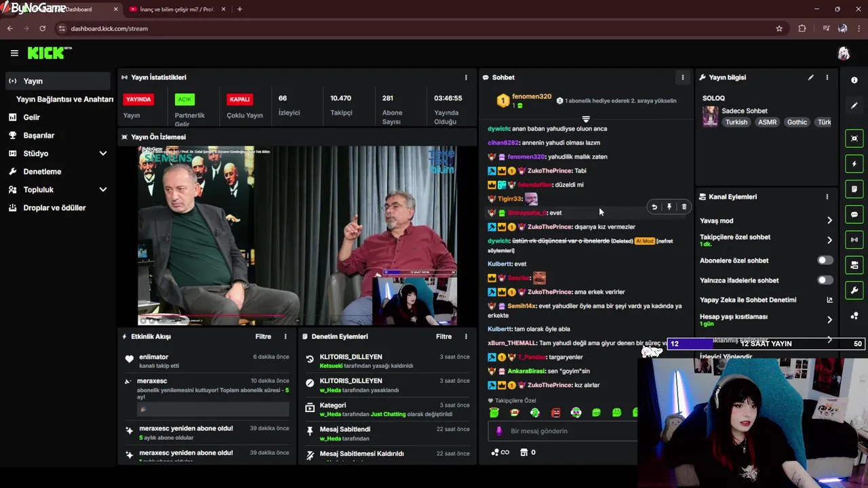
Task: Open Yayın İstatistikleri three-dot options
Action: pyautogui.click(x=466, y=77)
